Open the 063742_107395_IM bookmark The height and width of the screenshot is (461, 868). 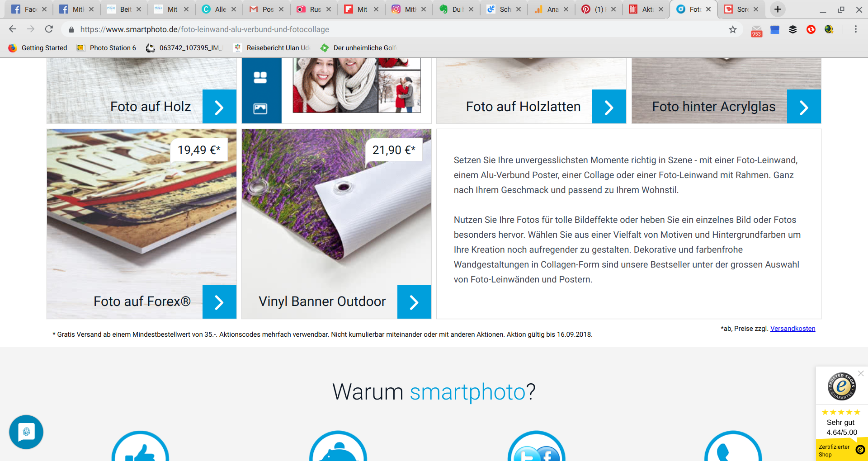coord(185,48)
